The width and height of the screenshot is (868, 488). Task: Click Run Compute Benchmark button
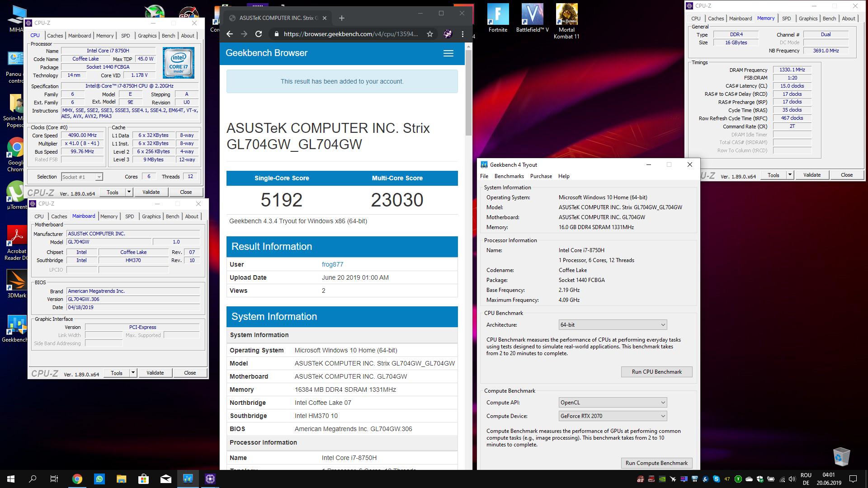tap(656, 463)
